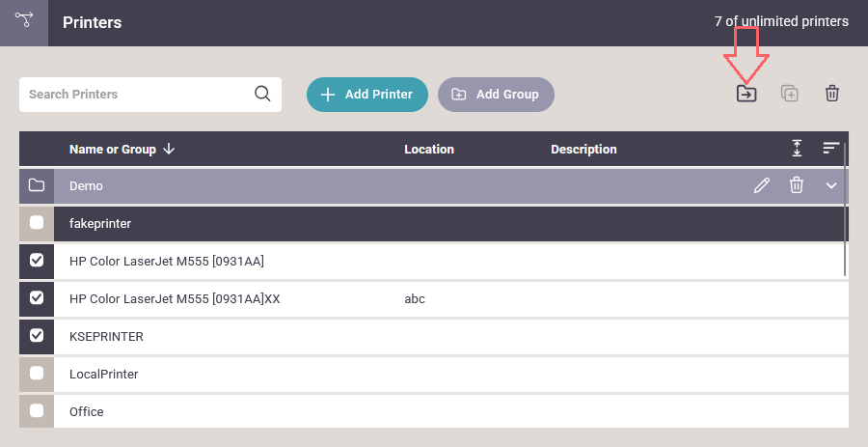Screen dimensions: 868x447
Task: Open the sort filter lines icon
Action: pos(831,149)
